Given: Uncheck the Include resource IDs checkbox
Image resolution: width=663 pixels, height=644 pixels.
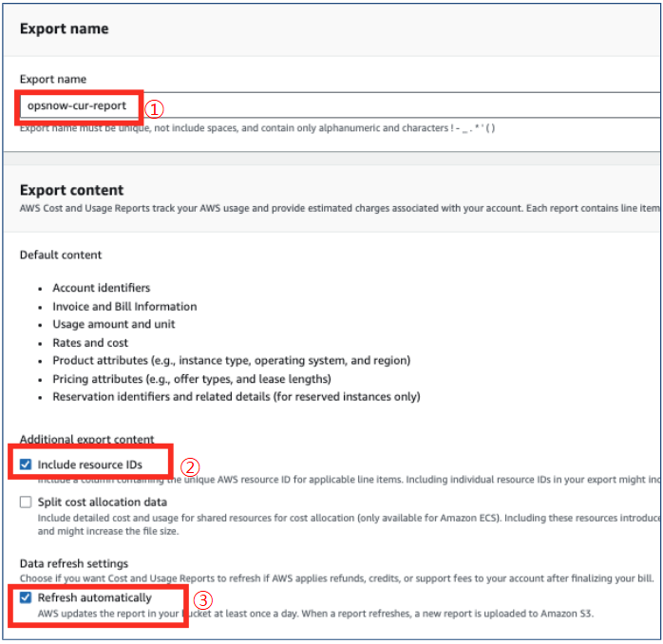Looking at the screenshot, I should click(26, 465).
